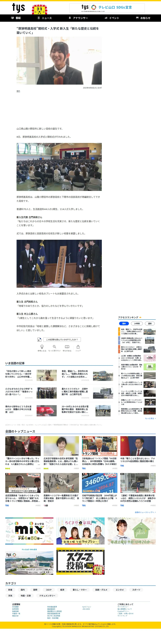Open the 番組 menu in the navigation bar
The image size is (161, 644).
[x=16, y=18]
